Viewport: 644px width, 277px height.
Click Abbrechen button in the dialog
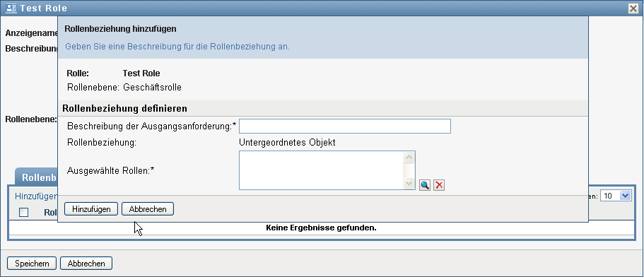tap(148, 209)
